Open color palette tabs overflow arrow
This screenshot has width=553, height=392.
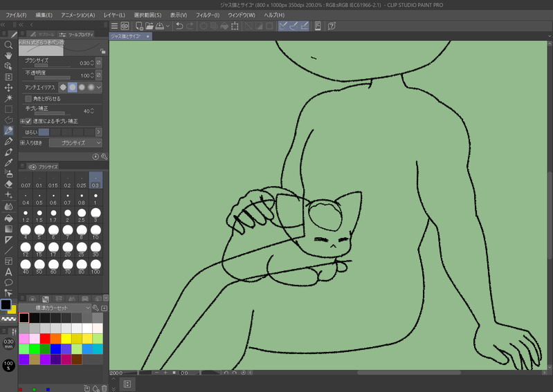coord(105,298)
